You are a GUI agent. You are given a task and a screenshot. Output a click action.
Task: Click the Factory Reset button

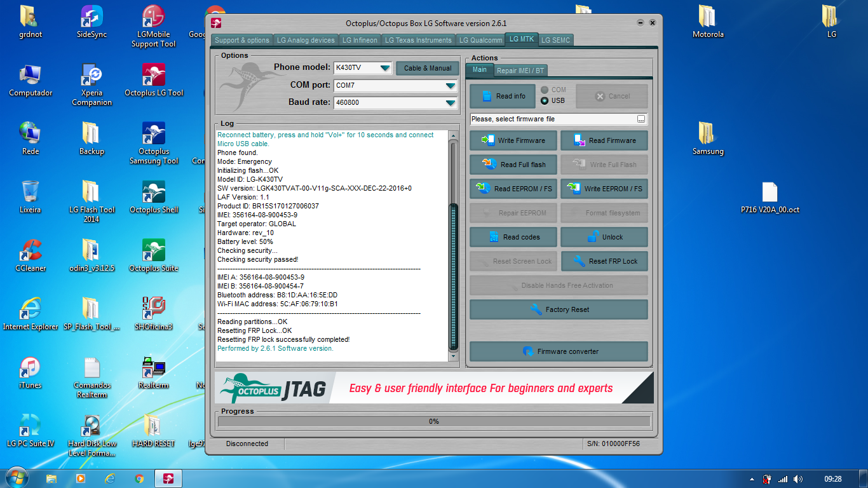(x=559, y=309)
